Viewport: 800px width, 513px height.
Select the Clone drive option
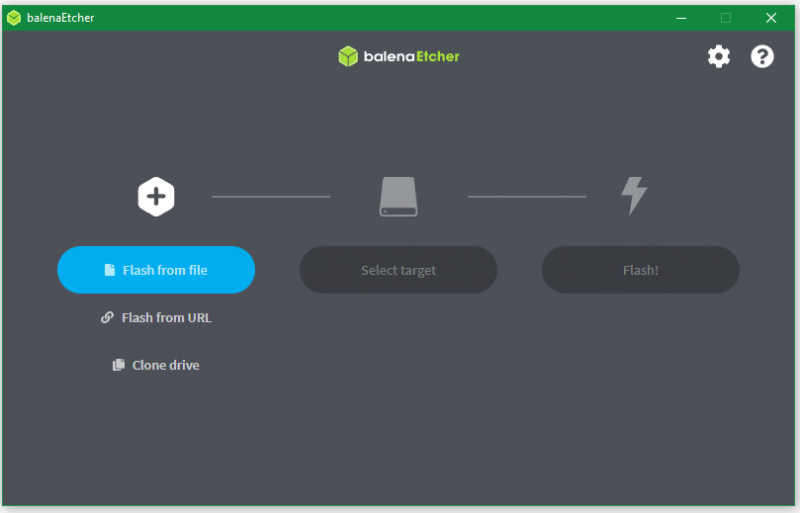(156, 365)
